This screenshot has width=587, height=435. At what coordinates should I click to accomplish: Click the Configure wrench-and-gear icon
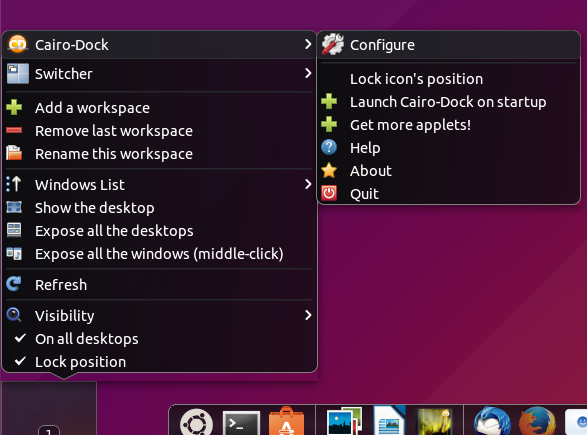coord(332,44)
